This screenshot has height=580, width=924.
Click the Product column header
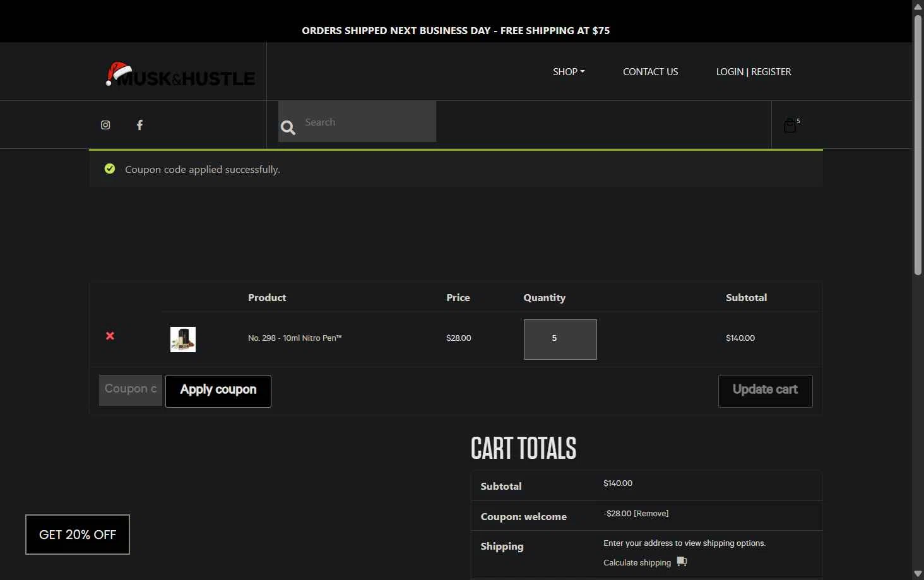click(x=267, y=298)
